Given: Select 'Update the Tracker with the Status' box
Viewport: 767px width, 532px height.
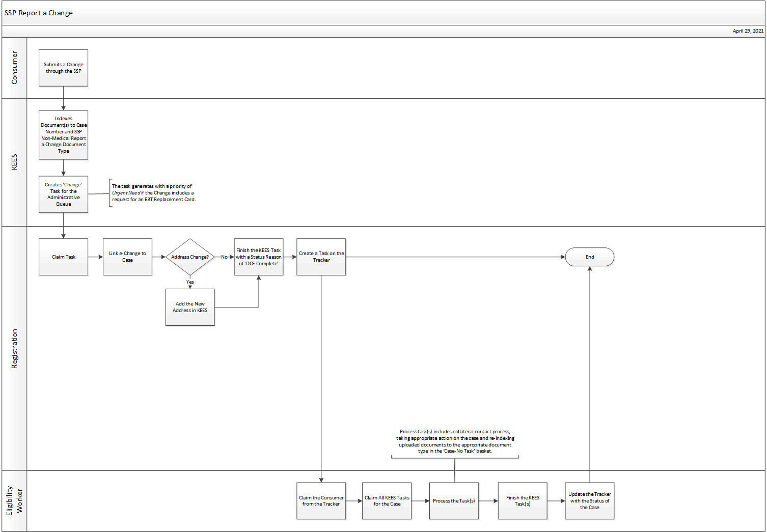Looking at the screenshot, I should 590,501.
